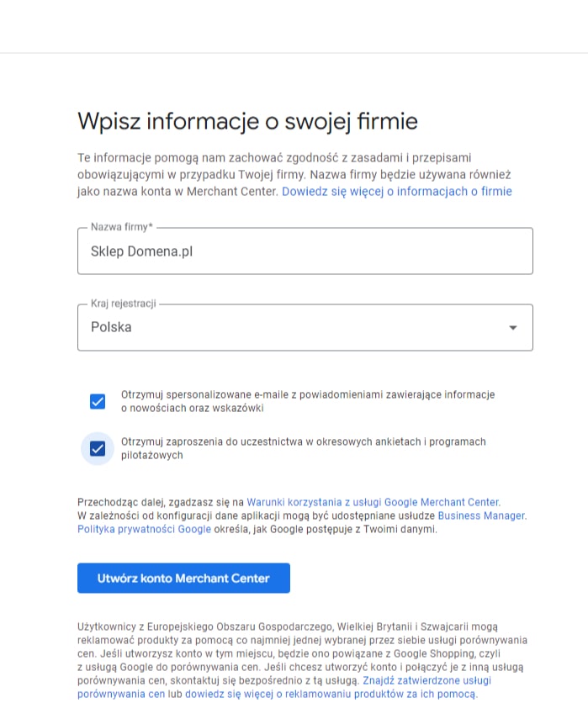Open the 'Warunki korzystania z usługi' link

click(x=373, y=501)
